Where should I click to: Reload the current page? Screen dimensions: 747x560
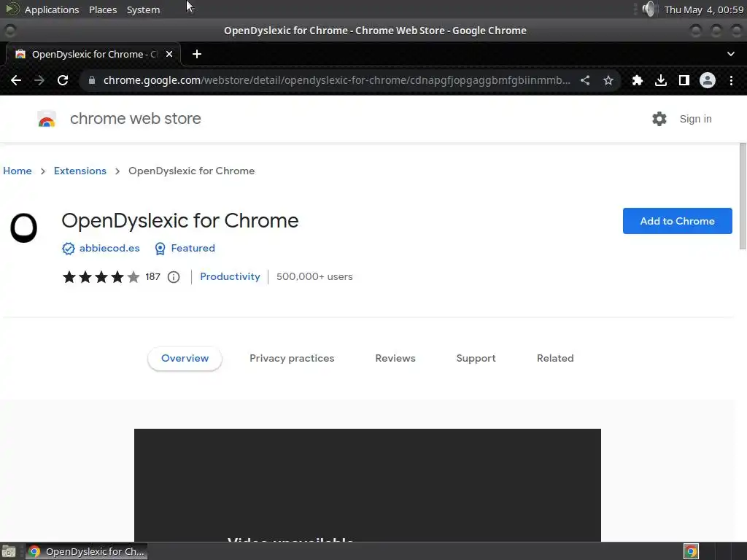(x=63, y=80)
